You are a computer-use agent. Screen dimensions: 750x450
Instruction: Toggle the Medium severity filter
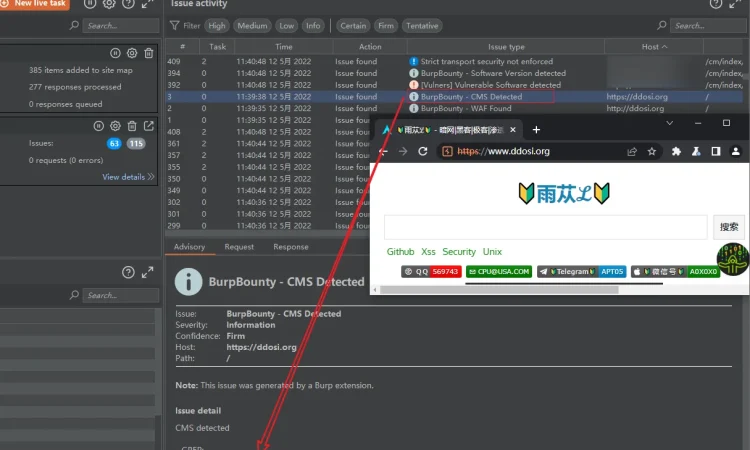click(252, 26)
